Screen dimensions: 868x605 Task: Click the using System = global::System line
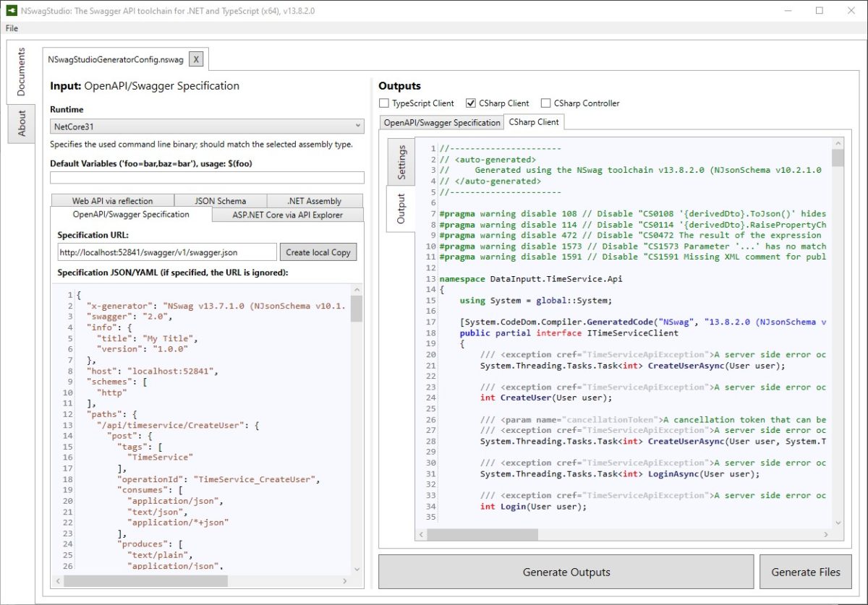[x=536, y=300]
